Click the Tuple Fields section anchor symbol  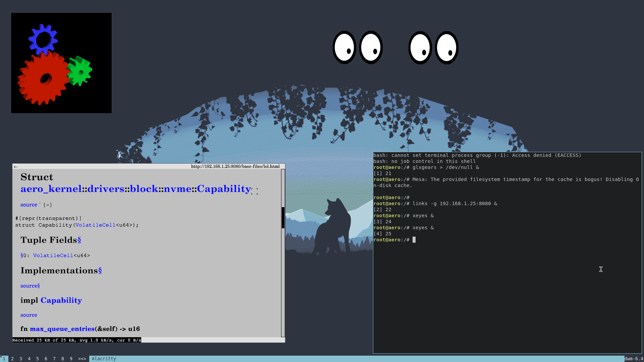pos(79,240)
